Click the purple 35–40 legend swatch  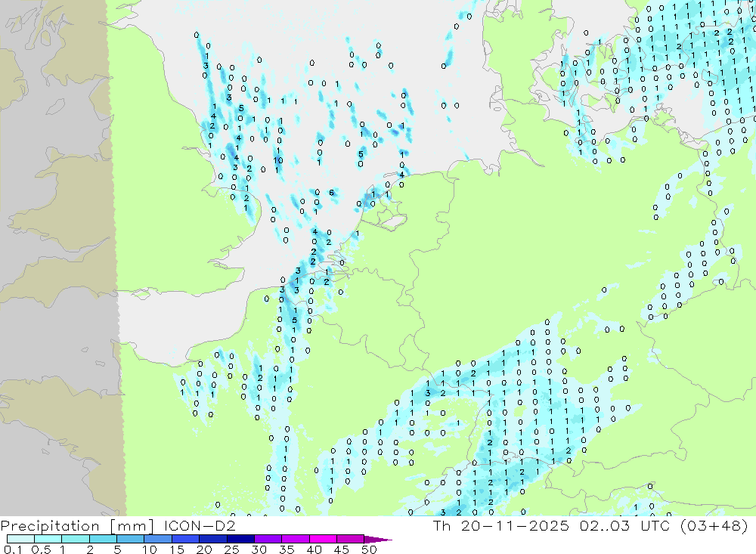(x=296, y=539)
